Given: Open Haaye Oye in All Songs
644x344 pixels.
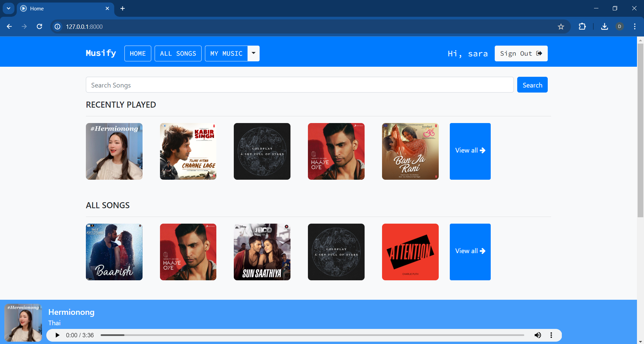Looking at the screenshot, I should 188,252.
